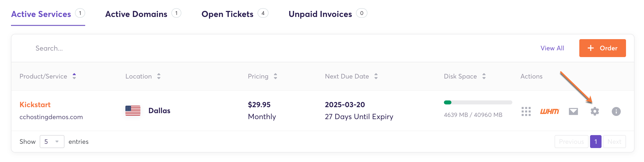Viewport: 644px width, 162px height.
Task: Switch to the Active Domains tab
Action: point(136,14)
